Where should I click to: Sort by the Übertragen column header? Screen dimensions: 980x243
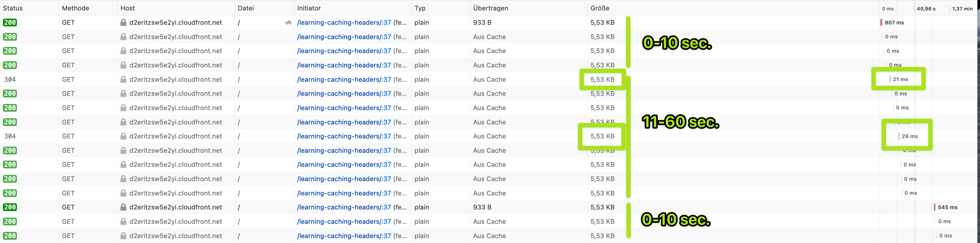tap(490, 8)
